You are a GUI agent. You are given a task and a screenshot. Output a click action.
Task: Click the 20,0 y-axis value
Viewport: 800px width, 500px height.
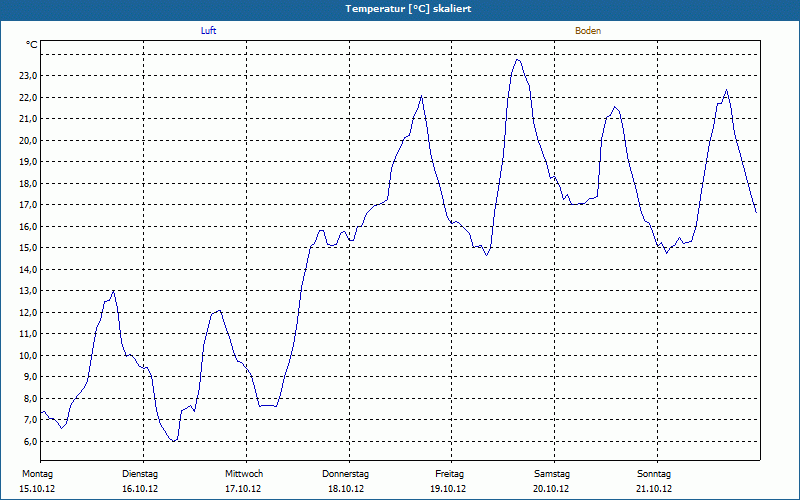pyautogui.click(x=28, y=140)
